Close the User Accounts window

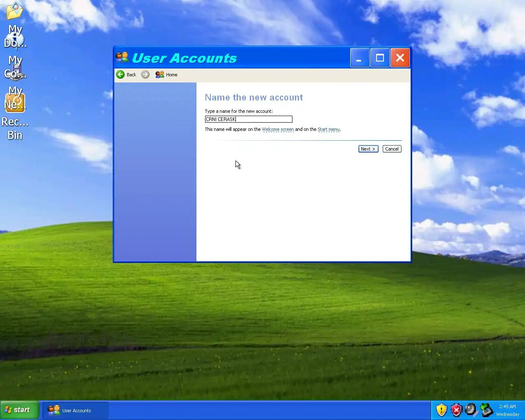(400, 58)
